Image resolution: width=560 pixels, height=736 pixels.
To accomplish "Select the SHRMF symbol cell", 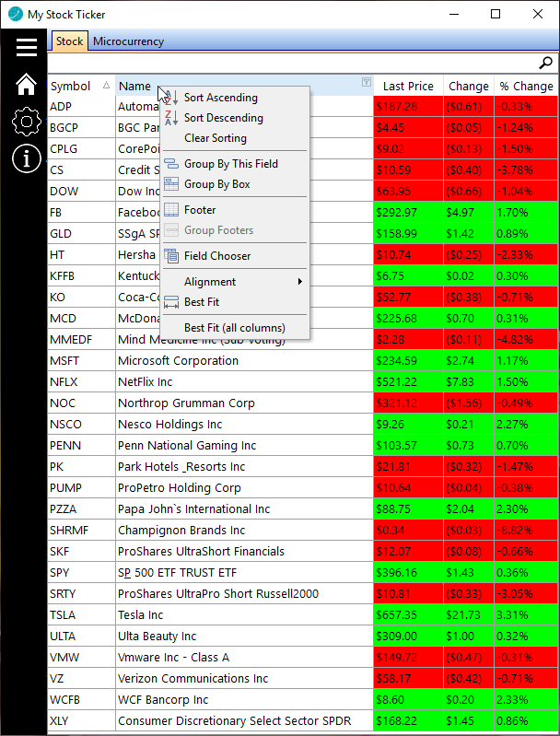I will click(82, 530).
